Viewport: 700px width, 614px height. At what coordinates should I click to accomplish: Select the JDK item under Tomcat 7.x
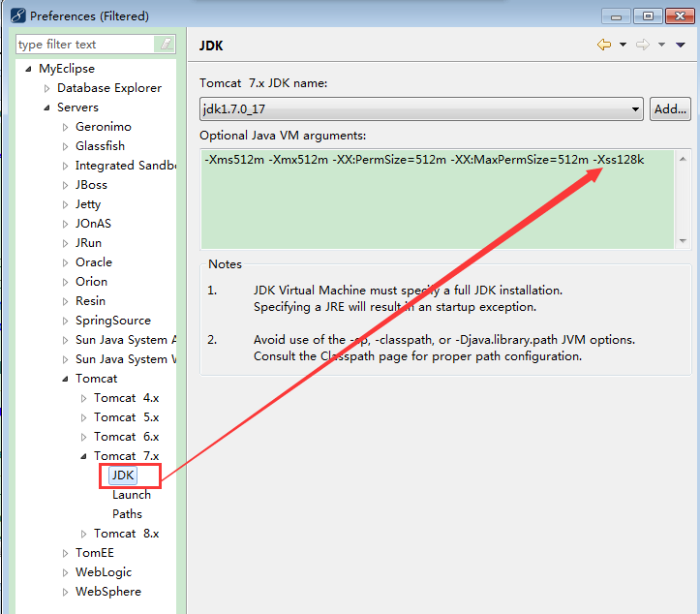123,476
